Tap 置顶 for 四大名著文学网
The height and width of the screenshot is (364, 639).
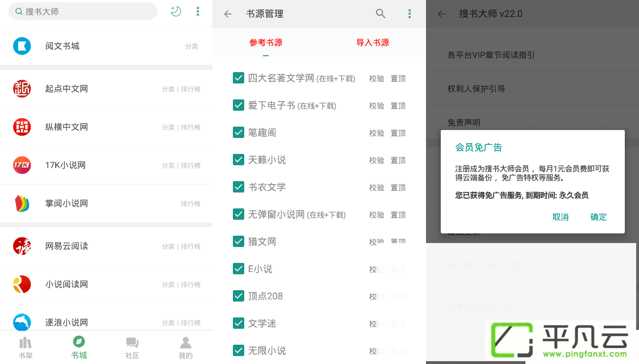[x=398, y=79]
